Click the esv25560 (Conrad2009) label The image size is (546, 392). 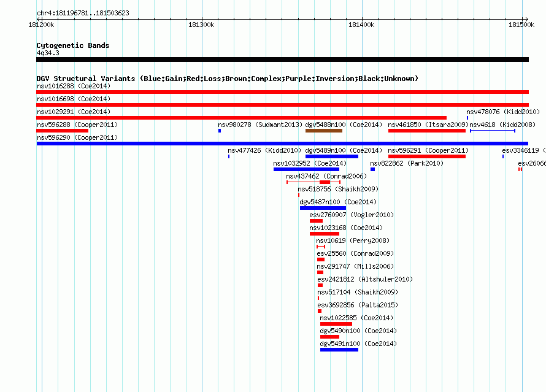pos(355,253)
